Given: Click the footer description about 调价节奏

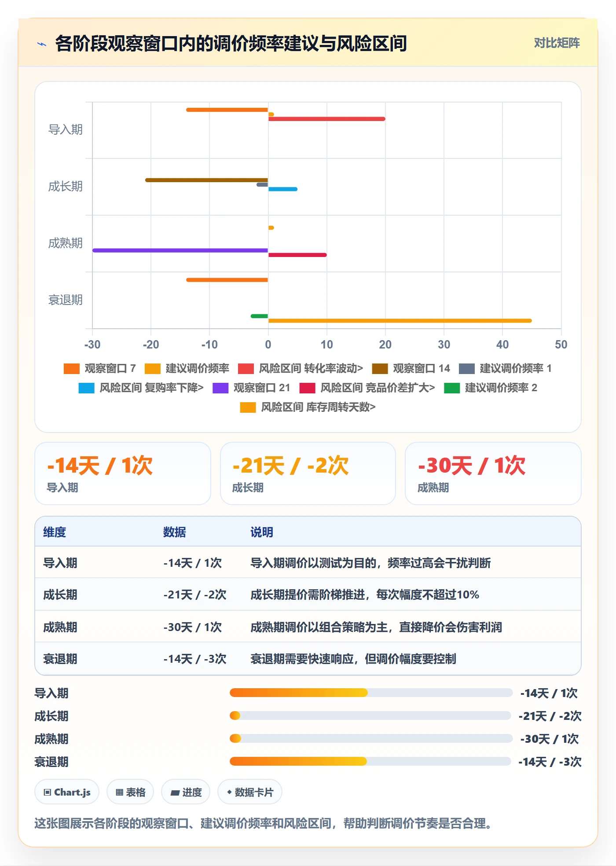Looking at the screenshot, I should coord(263,823).
